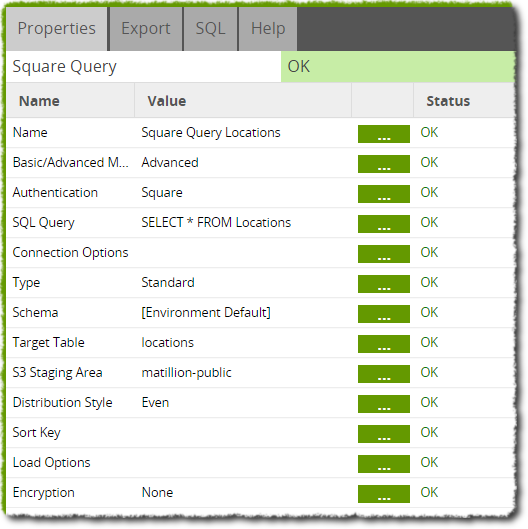Open Connection Options ellipsis button
This screenshot has height=529, width=528.
coord(384,254)
